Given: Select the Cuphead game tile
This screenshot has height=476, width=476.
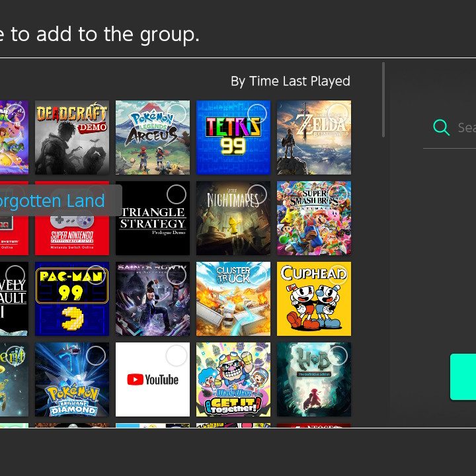Looking at the screenshot, I should click(x=314, y=299).
